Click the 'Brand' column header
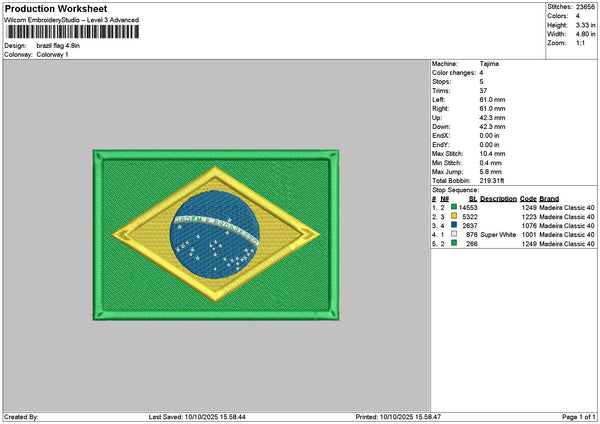This screenshot has height=424, width=600. click(x=549, y=199)
